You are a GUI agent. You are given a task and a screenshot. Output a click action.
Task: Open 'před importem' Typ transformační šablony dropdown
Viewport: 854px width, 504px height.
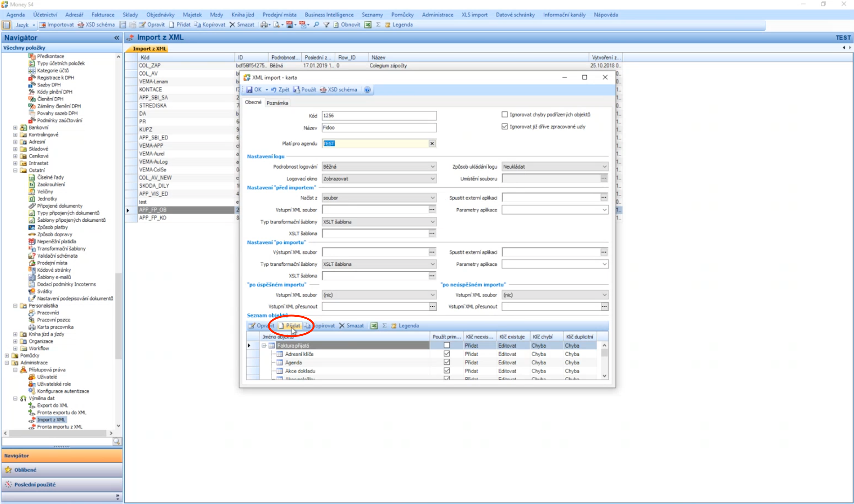(433, 222)
